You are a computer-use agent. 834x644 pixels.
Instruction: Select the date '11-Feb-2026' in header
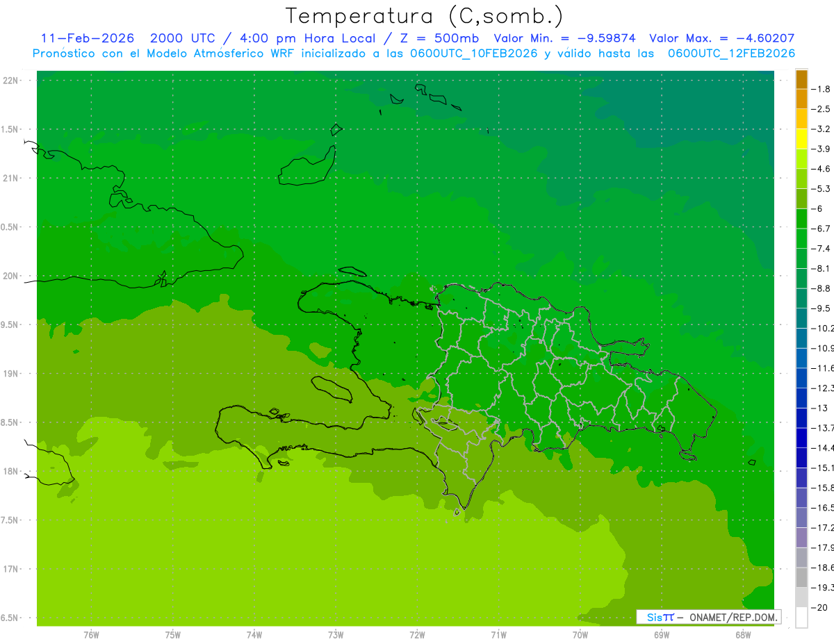[88, 39]
